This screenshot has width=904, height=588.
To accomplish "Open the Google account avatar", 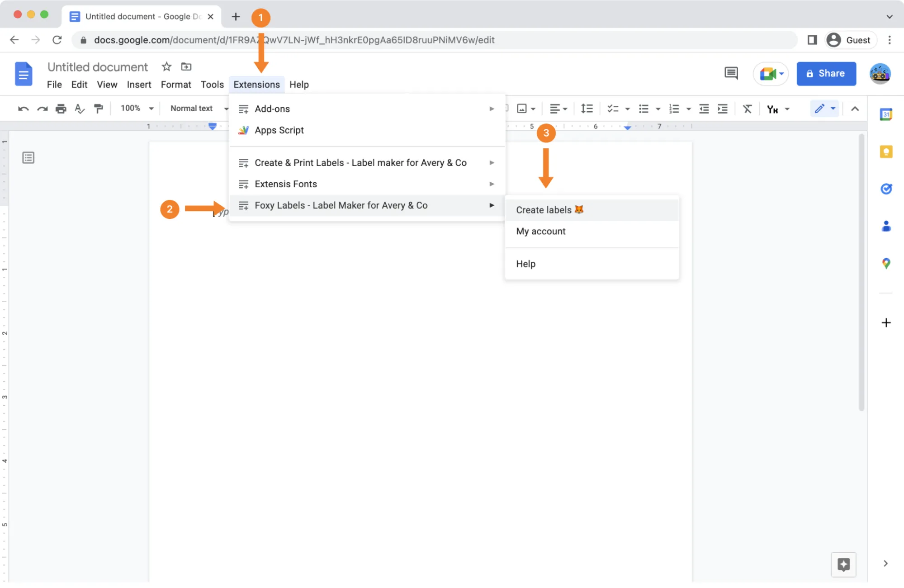I will click(880, 74).
